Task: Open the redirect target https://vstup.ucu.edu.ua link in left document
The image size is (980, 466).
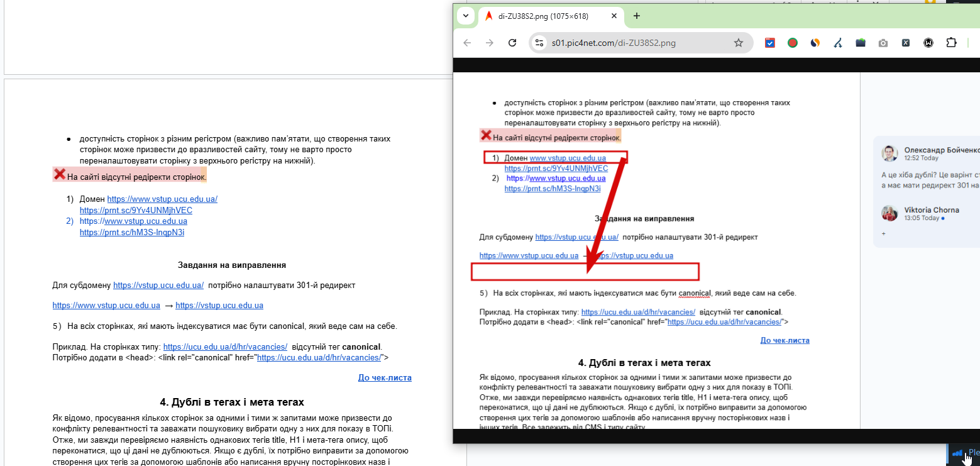Action: pyautogui.click(x=219, y=306)
